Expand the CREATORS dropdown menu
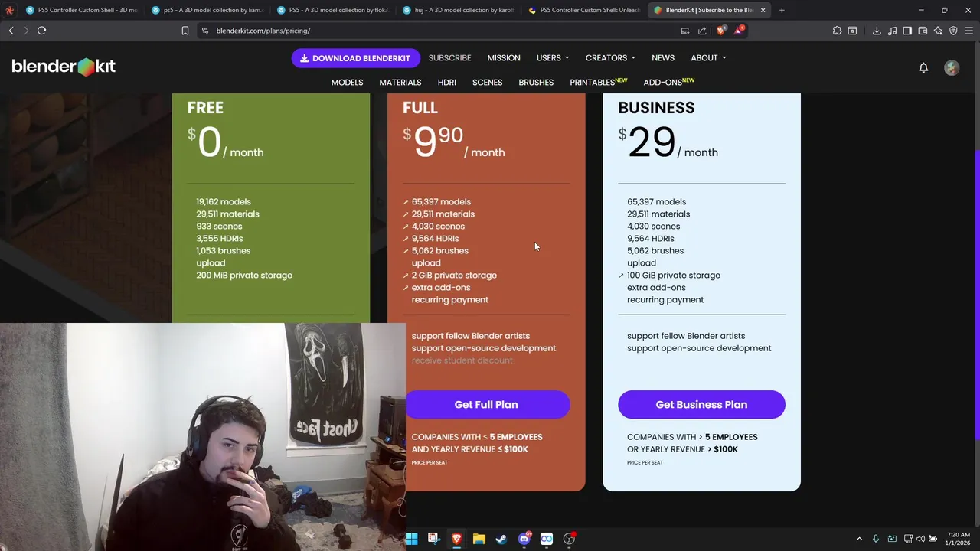 [x=610, y=58]
